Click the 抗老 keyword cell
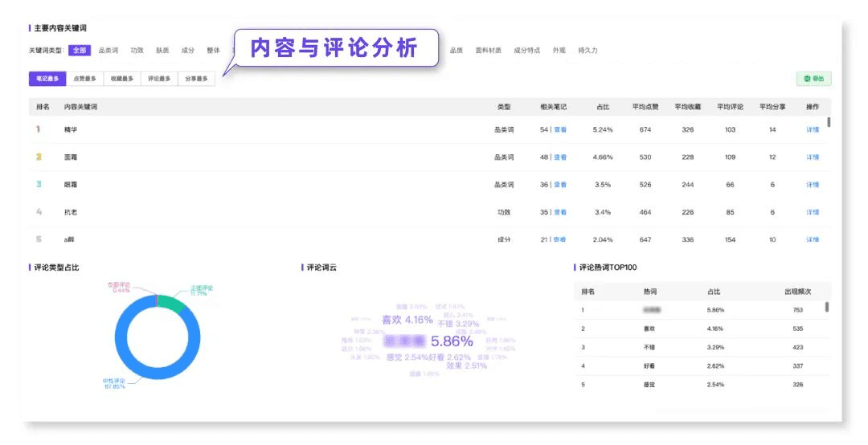The width and height of the screenshot is (868, 445). pyautogui.click(x=70, y=212)
